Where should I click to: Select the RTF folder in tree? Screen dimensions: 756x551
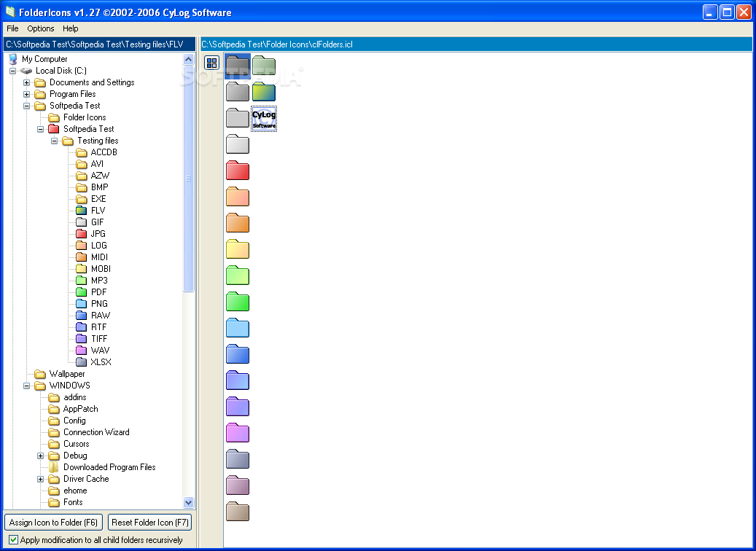[x=98, y=327]
